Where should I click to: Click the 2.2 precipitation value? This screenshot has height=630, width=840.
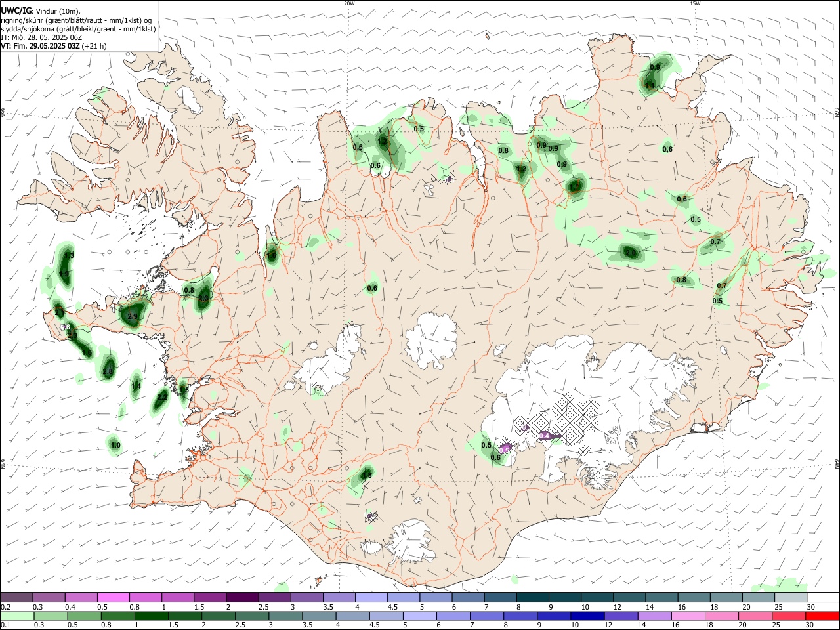(x=162, y=396)
